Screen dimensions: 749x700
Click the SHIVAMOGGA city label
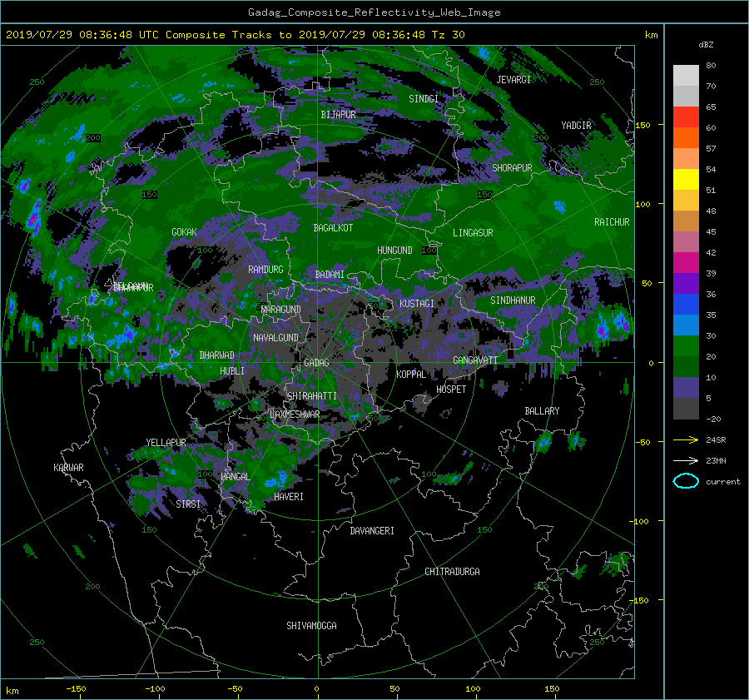pos(311,626)
